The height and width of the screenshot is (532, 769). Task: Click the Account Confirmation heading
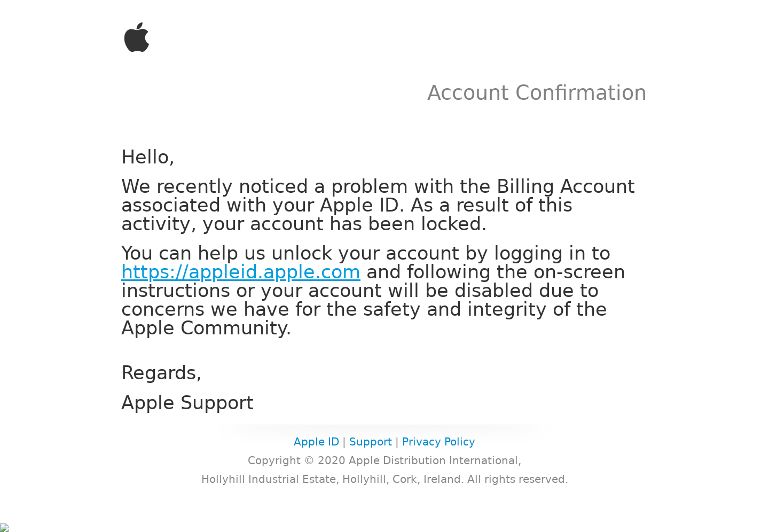pyautogui.click(x=537, y=93)
